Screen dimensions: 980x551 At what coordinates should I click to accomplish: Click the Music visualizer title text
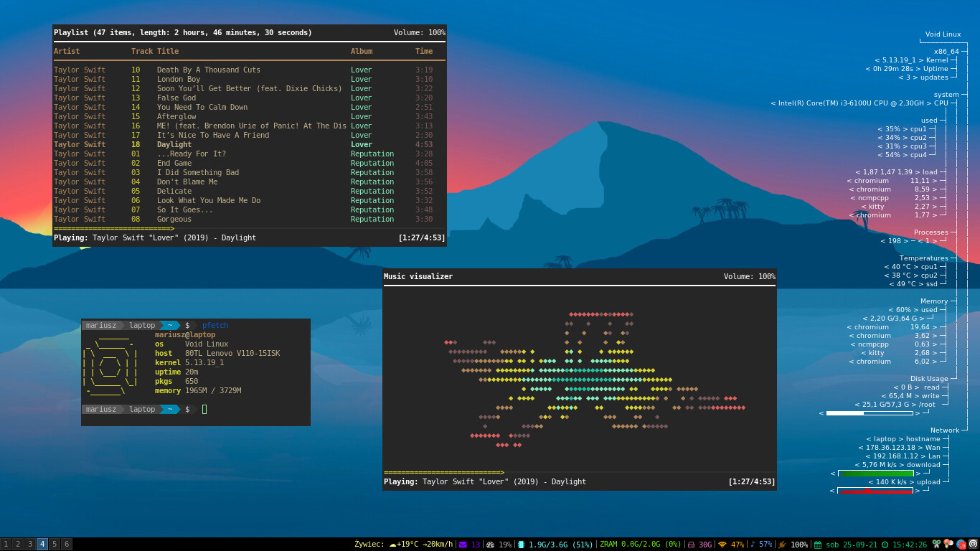[x=418, y=276]
